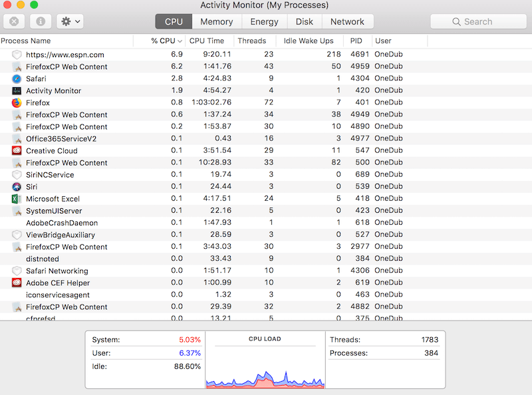The height and width of the screenshot is (395, 532).
Task: Click the Microsoft Excel process icon
Action: (15, 199)
